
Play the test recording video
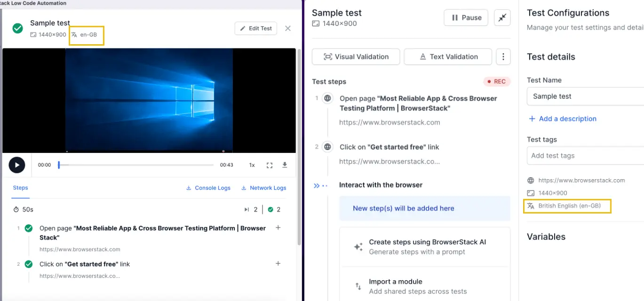coord(17,165)
